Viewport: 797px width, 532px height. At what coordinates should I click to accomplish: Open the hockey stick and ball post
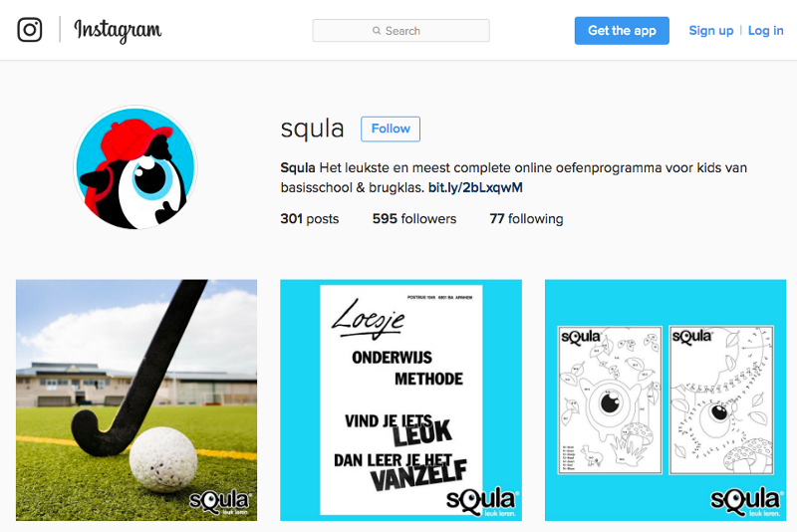click(136, 399)
